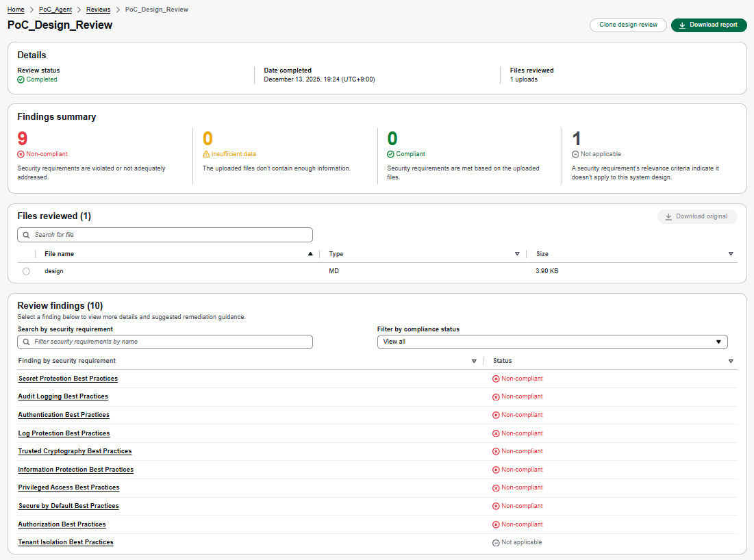
Task: Click the green Compliant checkmark icon in summary
Action: pos(390,155)
